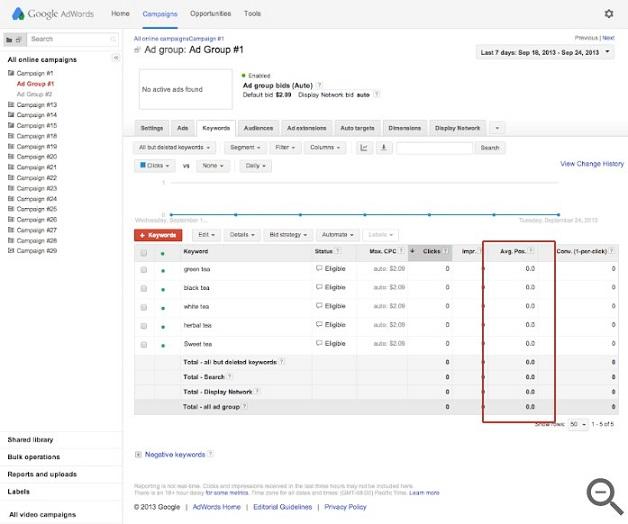Click the red add Keywords button
The width and height of the screenshot is (628, 524).
[158, 235]
